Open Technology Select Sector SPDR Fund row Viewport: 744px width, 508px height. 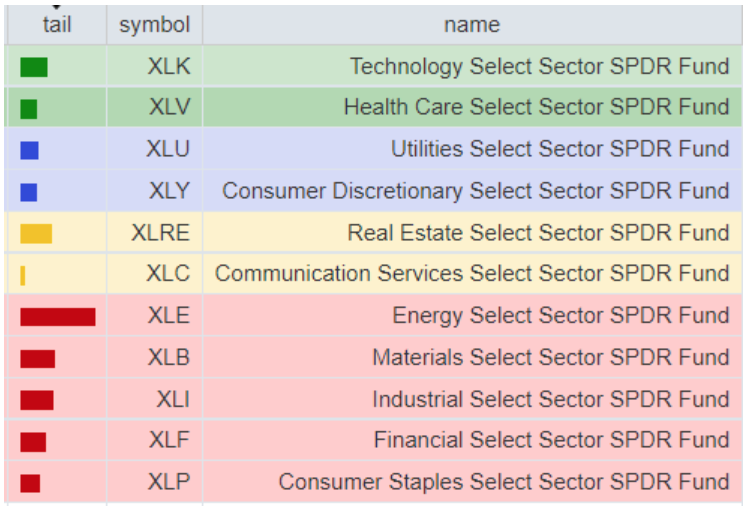tap(539, 67)
